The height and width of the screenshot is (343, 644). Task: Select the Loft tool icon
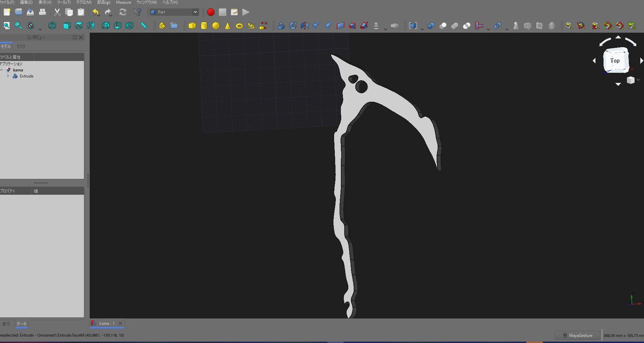(x=352, y=25)
